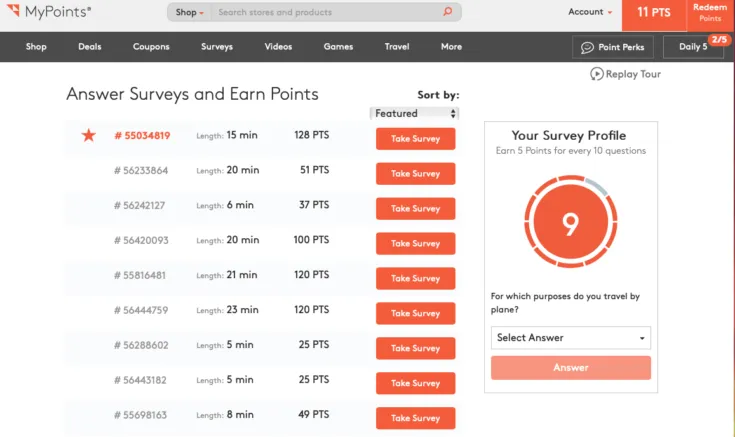The image size is (735, 437).
Task: Open the More navigation menu
Action: tap(451, 47)
